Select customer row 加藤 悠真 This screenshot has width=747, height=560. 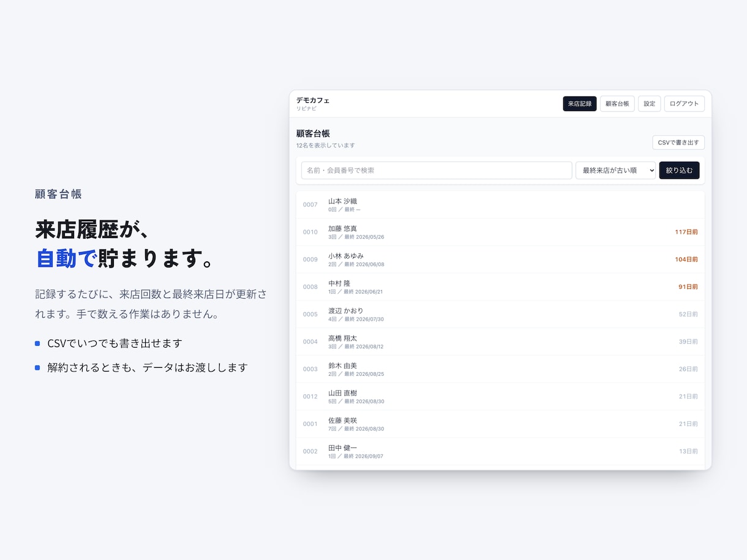[x=500, y=233]
